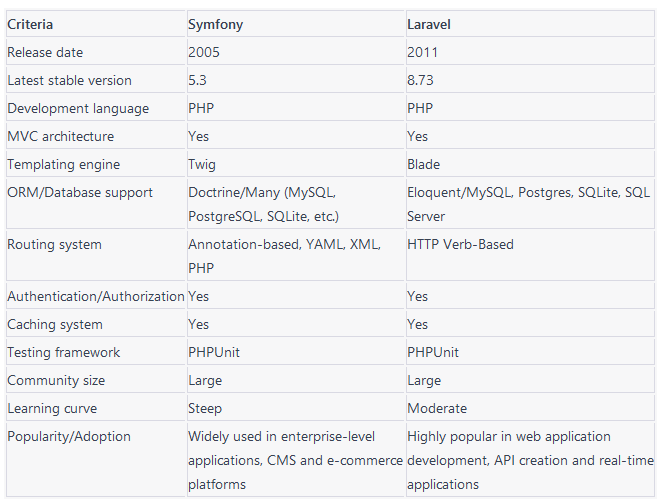Click the Steep learning curve cell
Image resolution: width=661 pixels, height=504 pixels.
296,408
